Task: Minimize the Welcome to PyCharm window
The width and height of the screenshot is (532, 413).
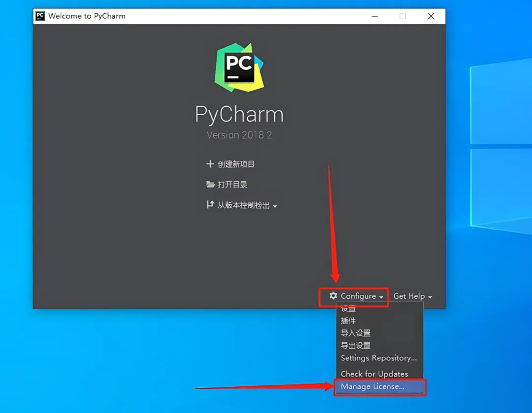Action: tap(374, 16)
